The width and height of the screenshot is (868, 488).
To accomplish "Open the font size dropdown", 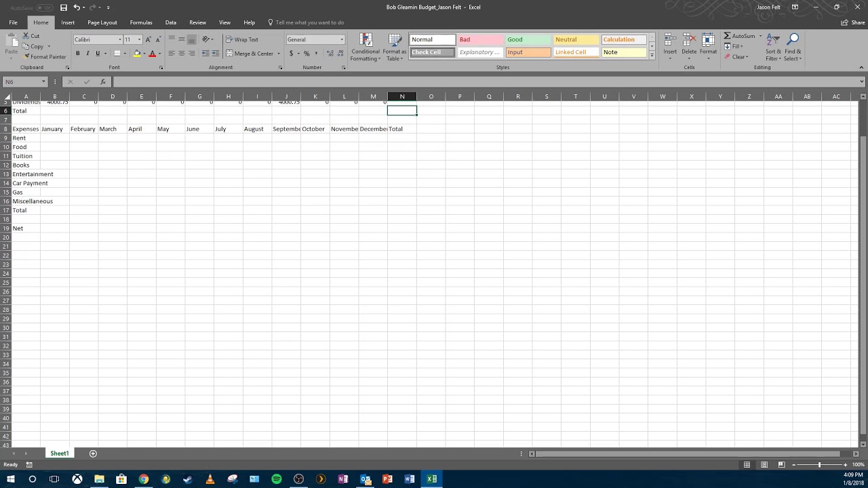I will (139, 39).
